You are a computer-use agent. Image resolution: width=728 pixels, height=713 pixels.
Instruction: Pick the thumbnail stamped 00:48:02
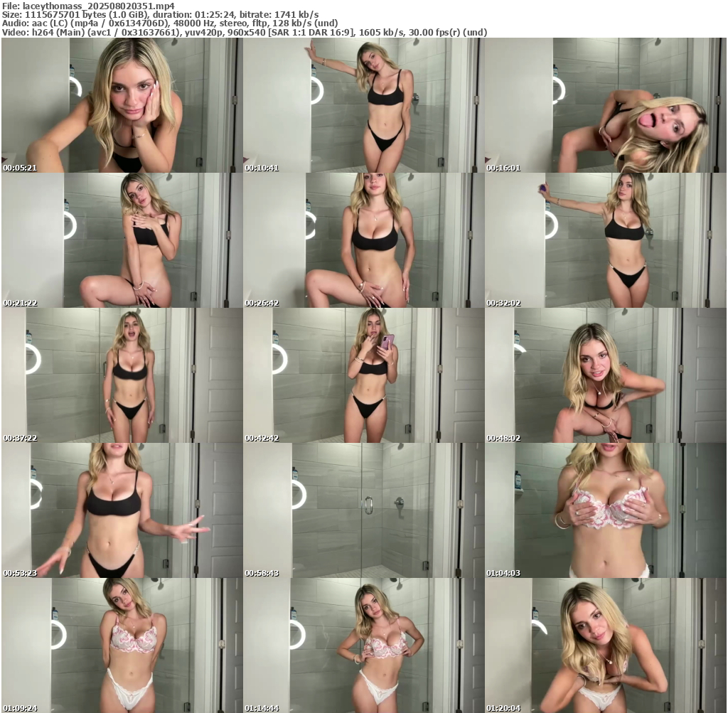pyautogui.click(x=606, y=375)
